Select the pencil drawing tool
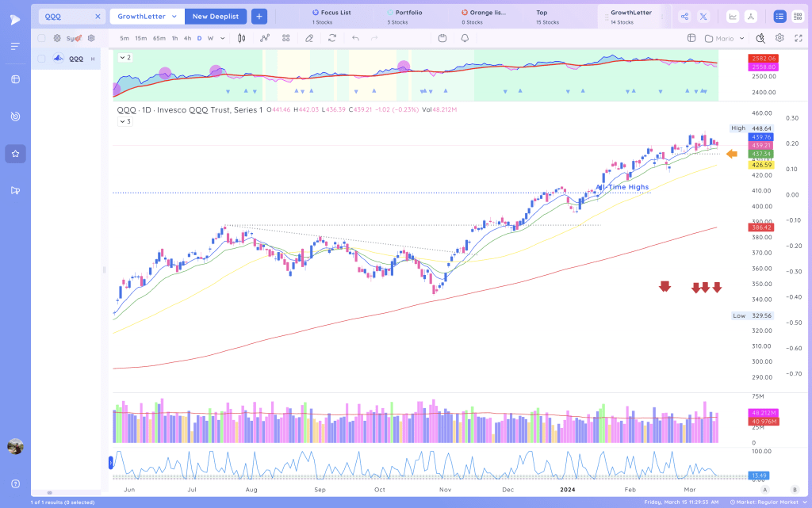The image size is (812, 508). tap(309, 38)
